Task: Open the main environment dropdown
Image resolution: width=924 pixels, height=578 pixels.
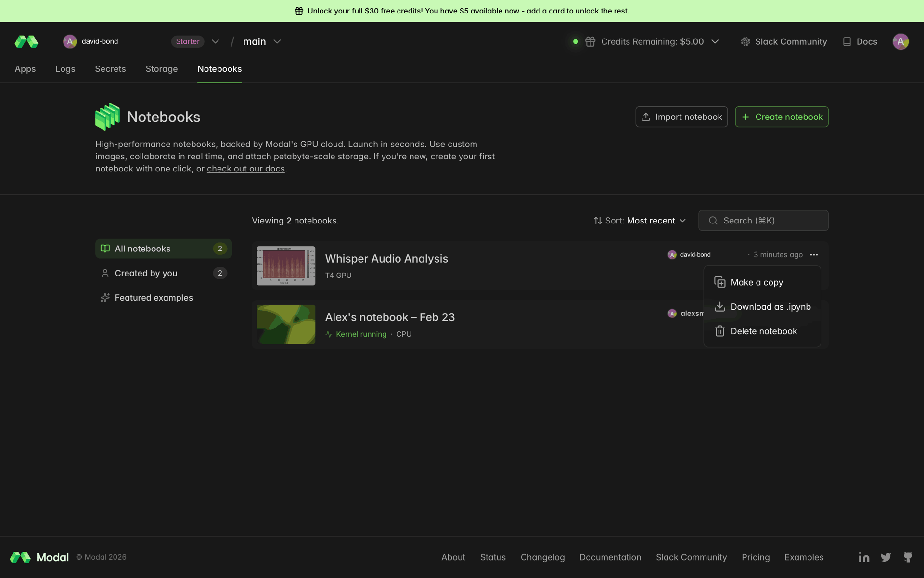Action: point(262,41)
